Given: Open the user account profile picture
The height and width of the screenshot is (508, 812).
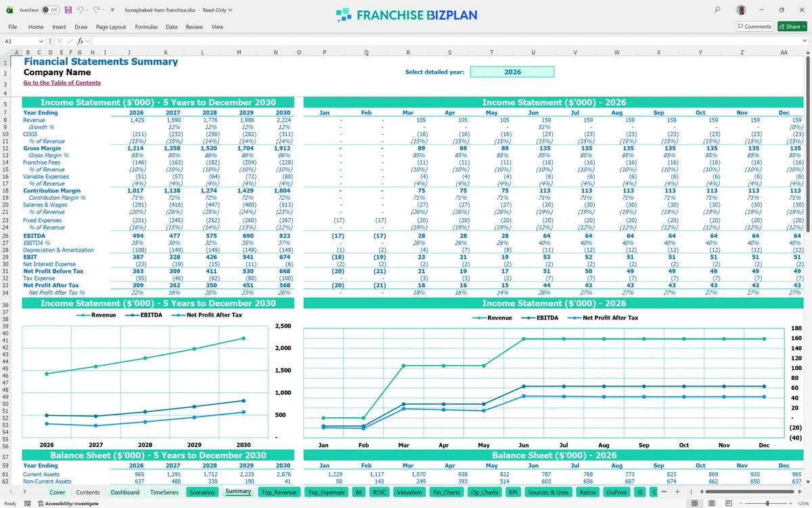Looking at the screenshot, I should pos(742,10).
